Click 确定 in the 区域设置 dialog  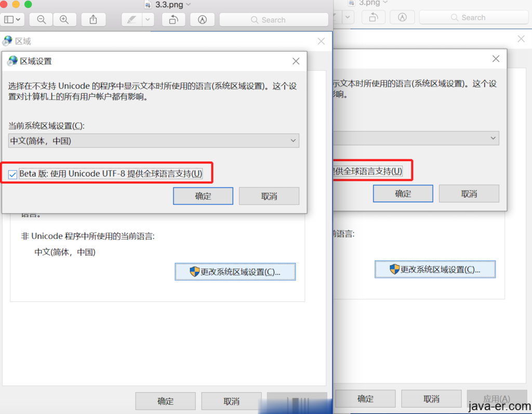coord(203,196)
